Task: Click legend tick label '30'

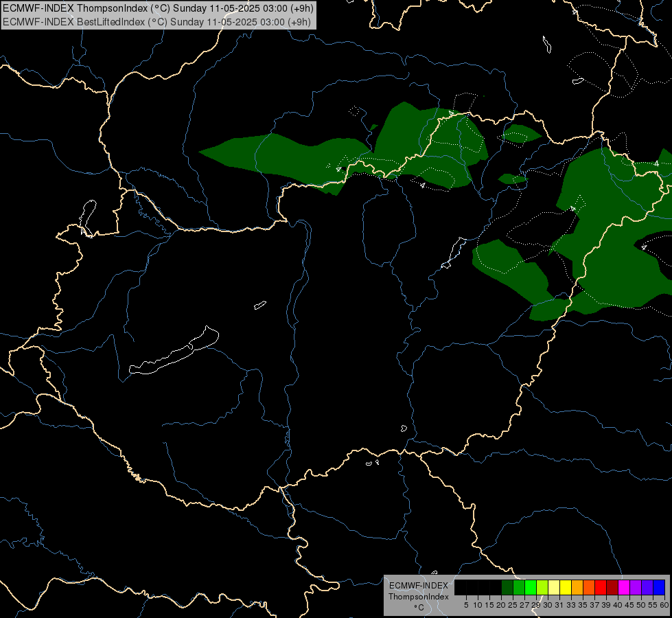Action: 548,605
